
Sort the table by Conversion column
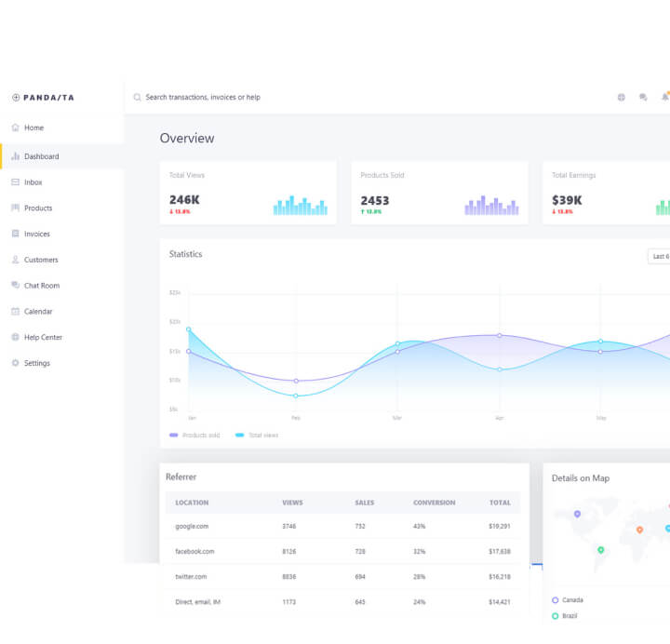(434, 503)
